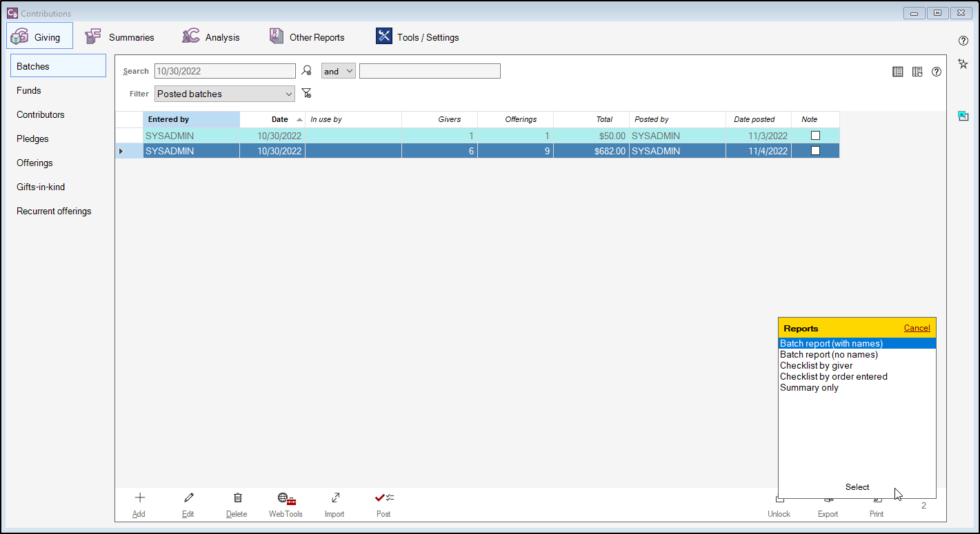Click the Post checkmark icon
The width and height of the screenshot is (980, 534).
[x=383, y=498]
